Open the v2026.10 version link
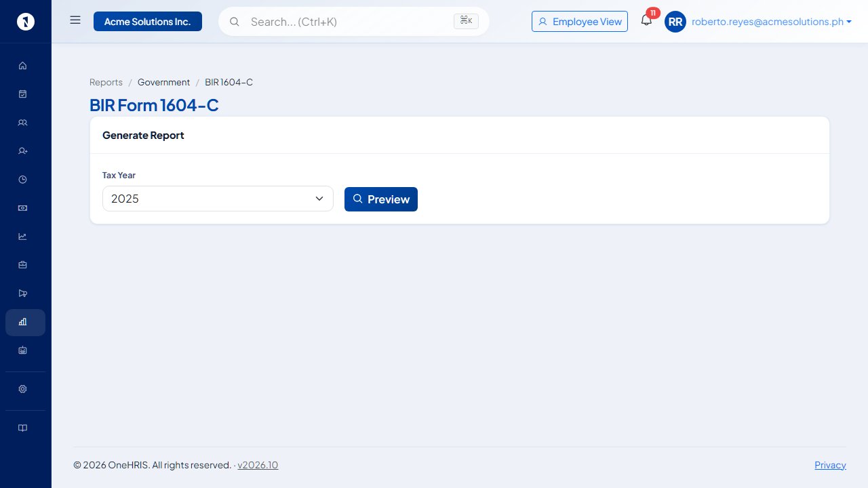This screenshot has width=868, height=488. coord(258,465)
